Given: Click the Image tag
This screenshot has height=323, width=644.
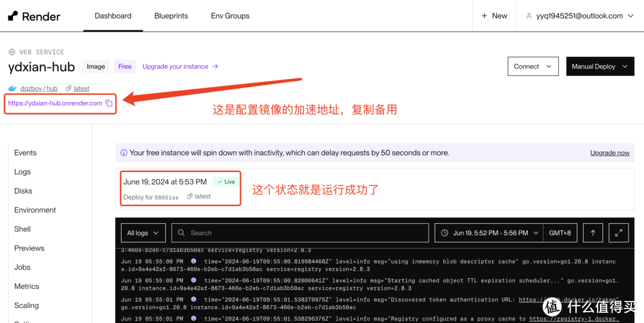Looking at the screenshot, I should point(95,66).
